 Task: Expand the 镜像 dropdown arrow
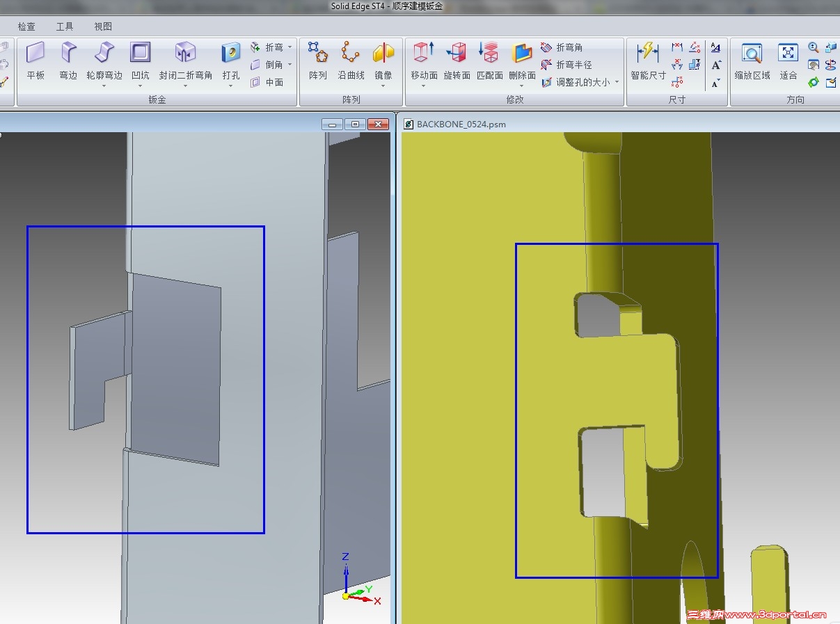tap(383, 86)
